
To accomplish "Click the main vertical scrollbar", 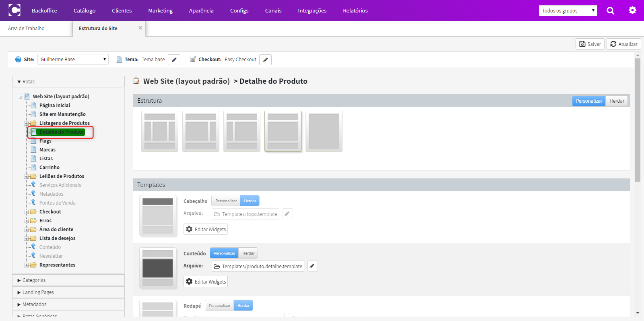I will 638,120.
